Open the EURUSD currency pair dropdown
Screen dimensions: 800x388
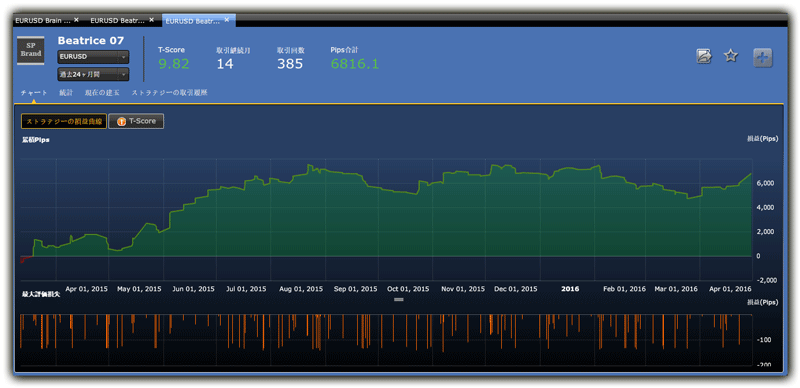pyautogui.click(x=93, y=57)
